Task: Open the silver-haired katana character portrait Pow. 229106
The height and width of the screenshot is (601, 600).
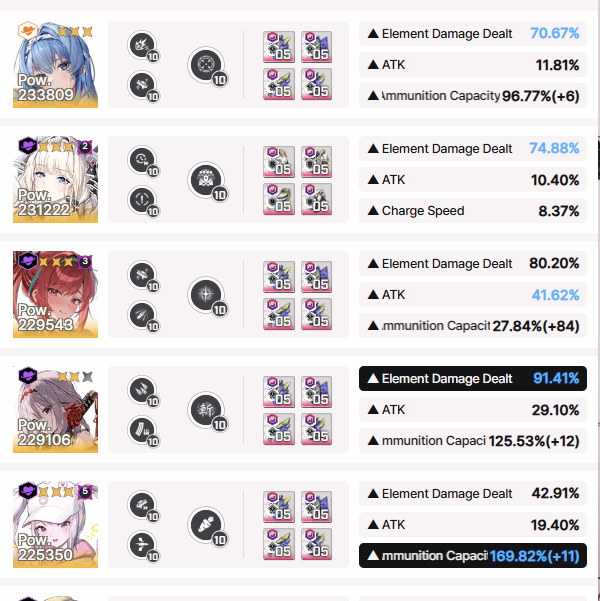Action: pyautogui.click(x=56, y=409)
